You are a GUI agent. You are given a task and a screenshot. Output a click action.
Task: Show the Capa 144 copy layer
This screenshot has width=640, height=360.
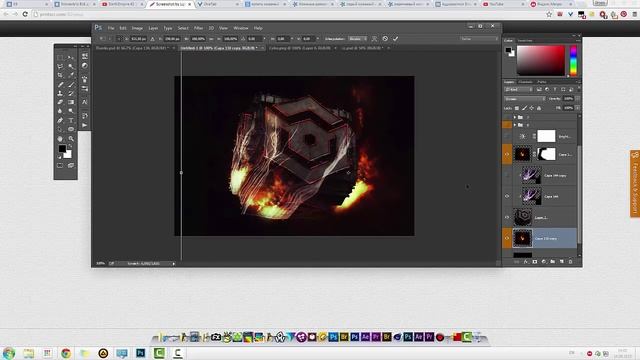point(507,175)
